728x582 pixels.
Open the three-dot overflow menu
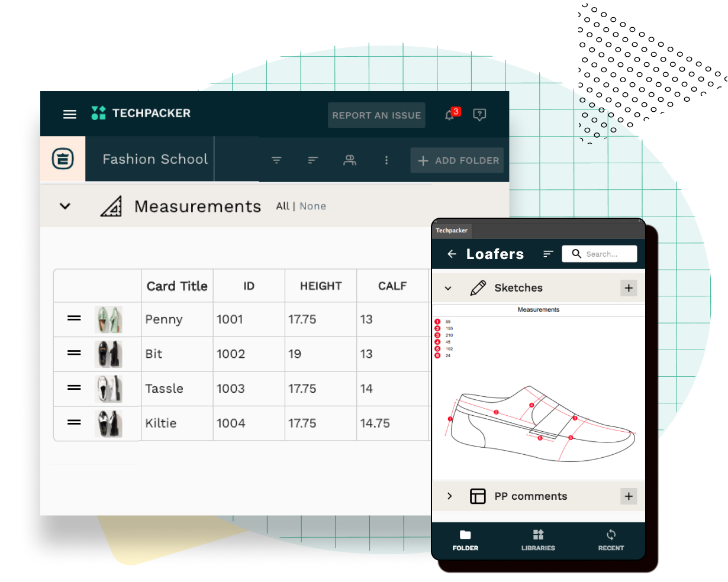click(x=386, y=160)
